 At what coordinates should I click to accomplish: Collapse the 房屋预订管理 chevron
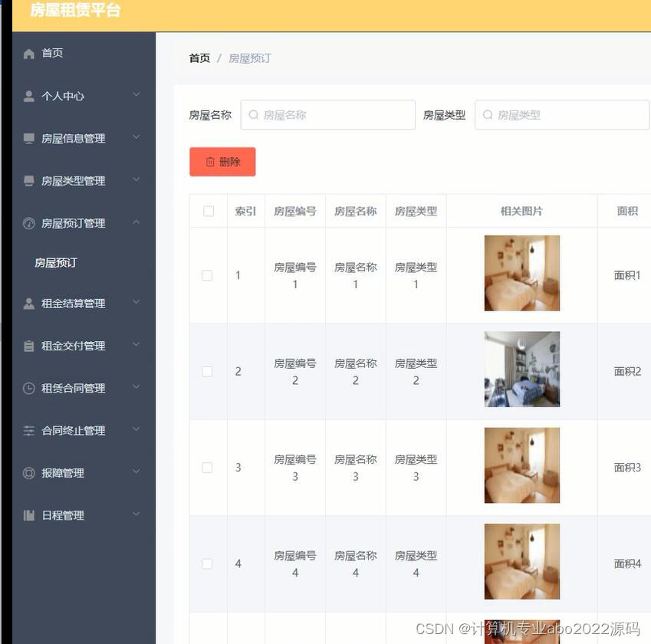click(x=136, y=222)
